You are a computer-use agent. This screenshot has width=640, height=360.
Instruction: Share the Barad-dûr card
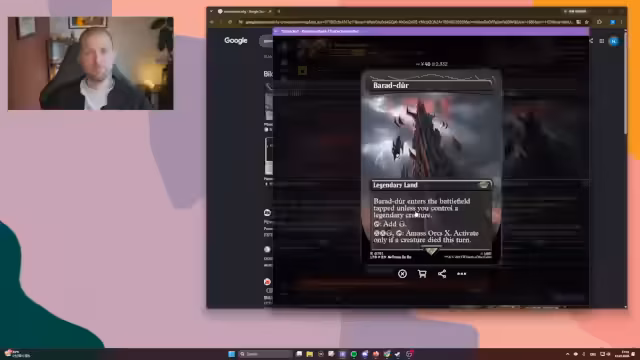(442, 274)
